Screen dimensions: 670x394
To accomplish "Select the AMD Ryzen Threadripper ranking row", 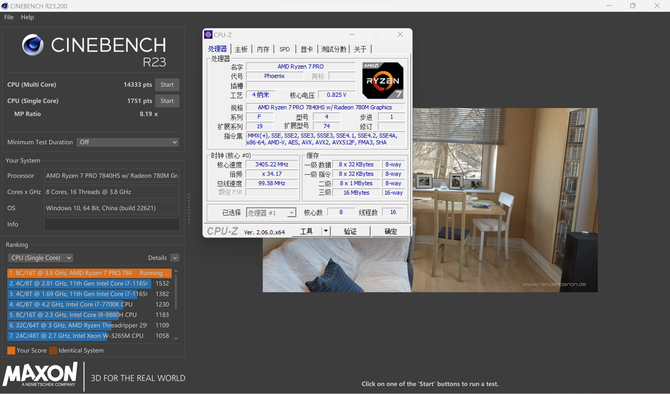I will coord(88,325).
